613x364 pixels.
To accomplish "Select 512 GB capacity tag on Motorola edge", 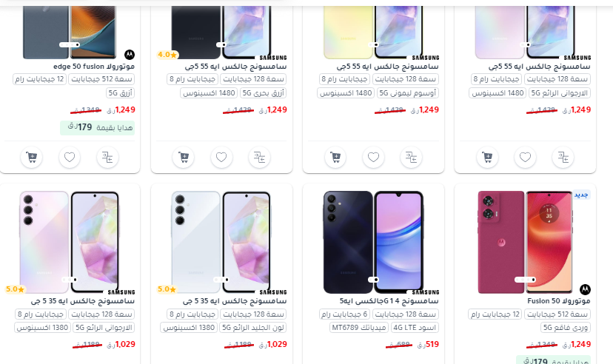I will [101, 79].
